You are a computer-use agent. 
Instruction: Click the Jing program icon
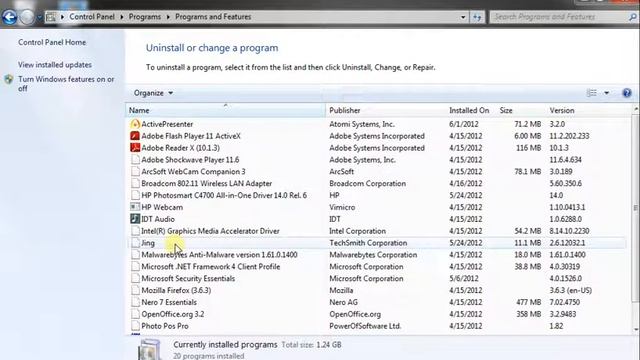[x=135, y=243]
